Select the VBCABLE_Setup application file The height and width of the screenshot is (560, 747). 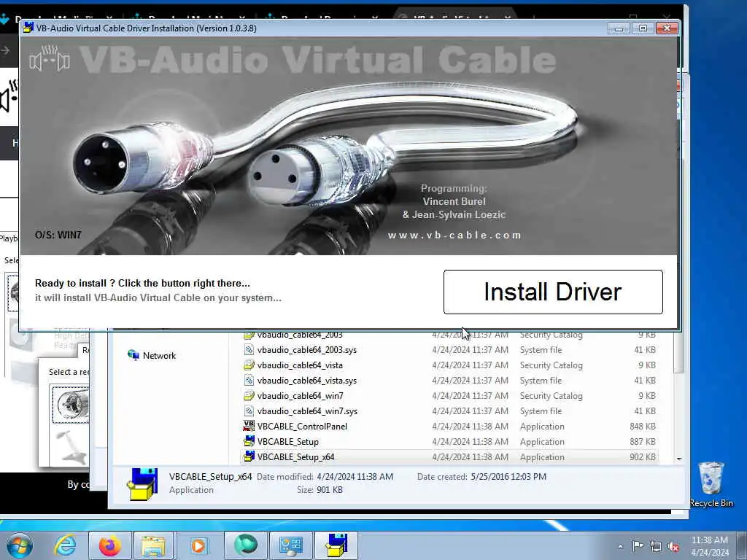(x=450, y=441)
